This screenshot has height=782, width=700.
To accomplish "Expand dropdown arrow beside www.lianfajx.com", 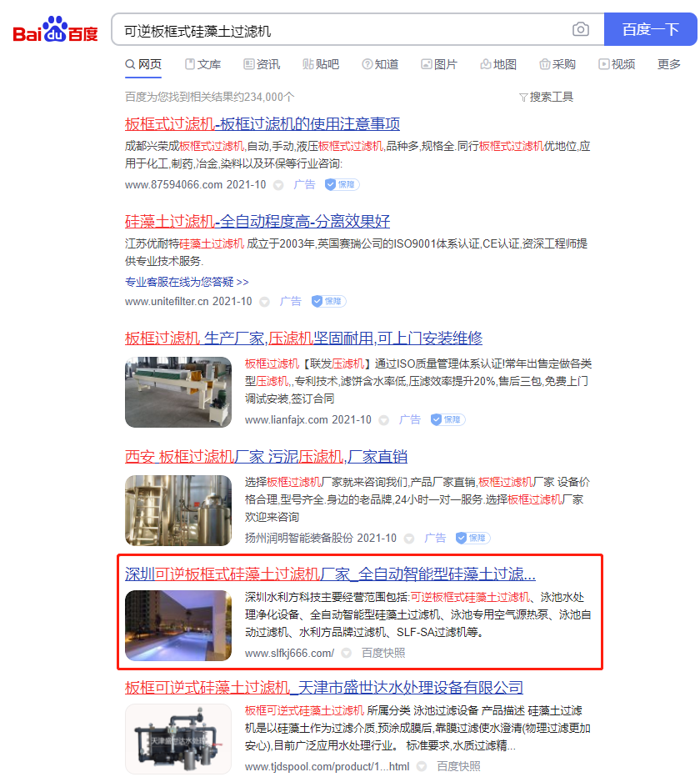I will pyautogui.click(x=384, y=420).
